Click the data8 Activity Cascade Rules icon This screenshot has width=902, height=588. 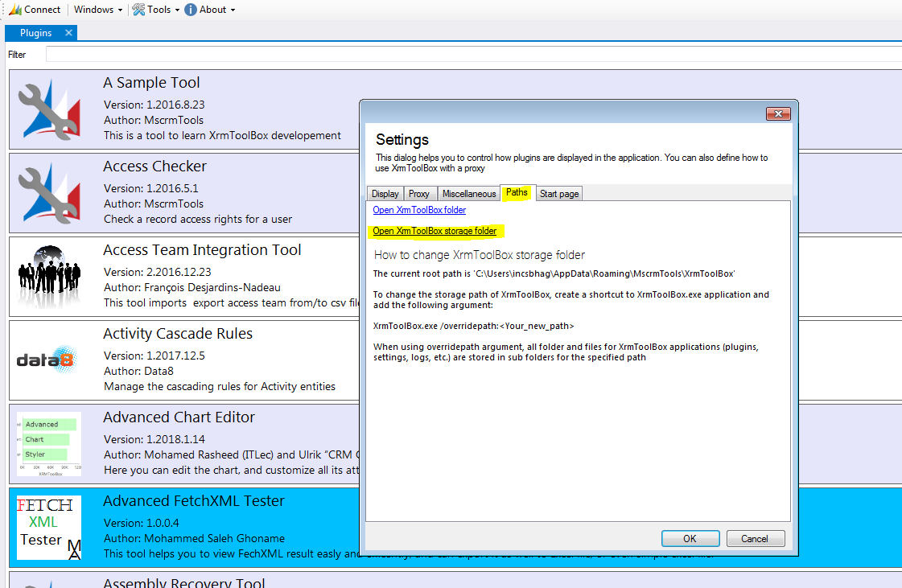[x=46, y=360]
